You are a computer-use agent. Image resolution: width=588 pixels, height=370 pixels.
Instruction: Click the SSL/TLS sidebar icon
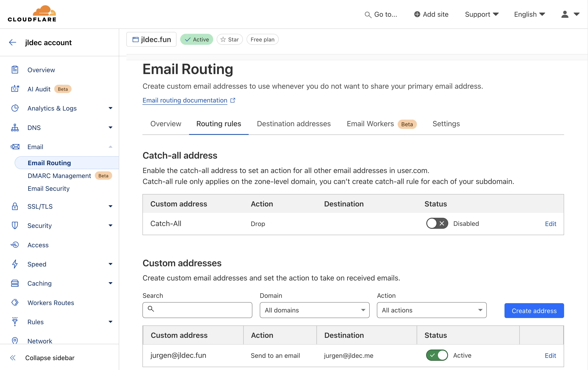(15, 206)
